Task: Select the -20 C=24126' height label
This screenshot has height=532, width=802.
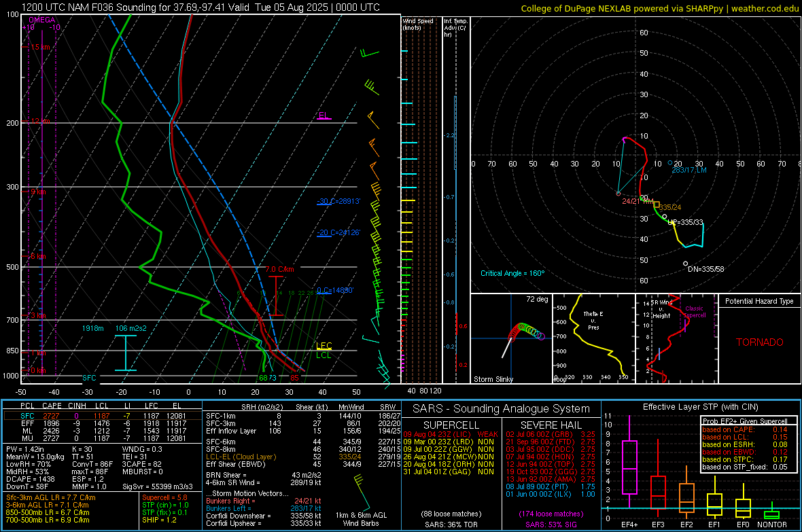Action: point(338,232)
